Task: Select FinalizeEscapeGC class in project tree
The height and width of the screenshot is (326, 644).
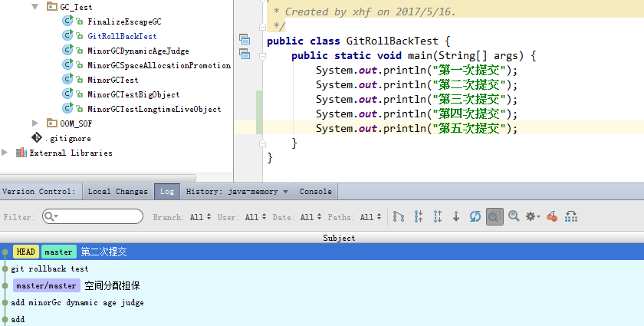Action: [124, 21]
